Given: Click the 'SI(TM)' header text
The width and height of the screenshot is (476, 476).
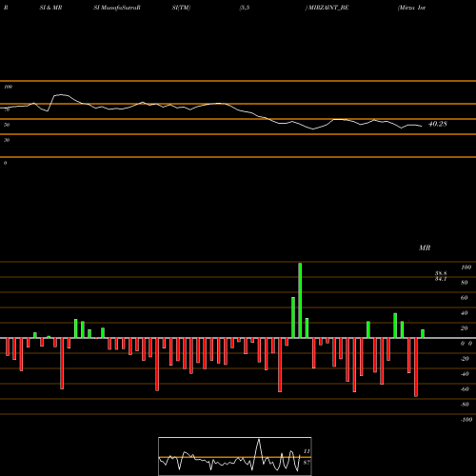Looking at the screenshot, I should coord(181,8).
